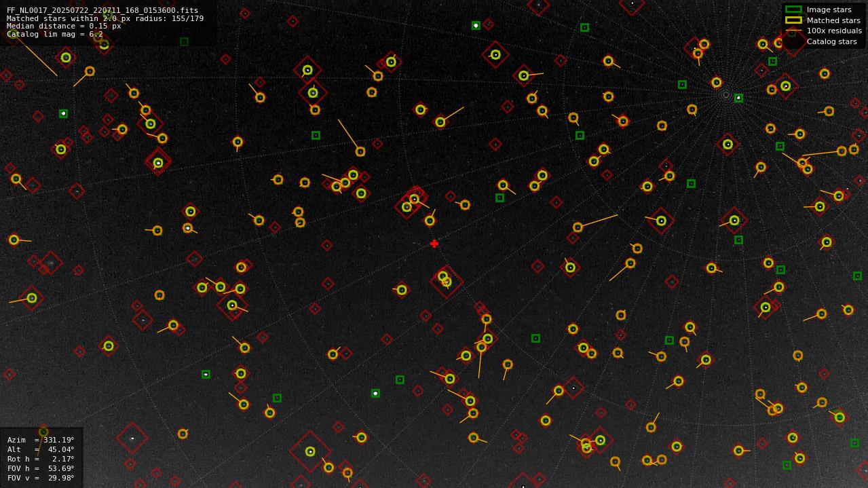
Task: Click the orange 100x residuals legend line
Action: pyautogui.click(x=793, y=31)
